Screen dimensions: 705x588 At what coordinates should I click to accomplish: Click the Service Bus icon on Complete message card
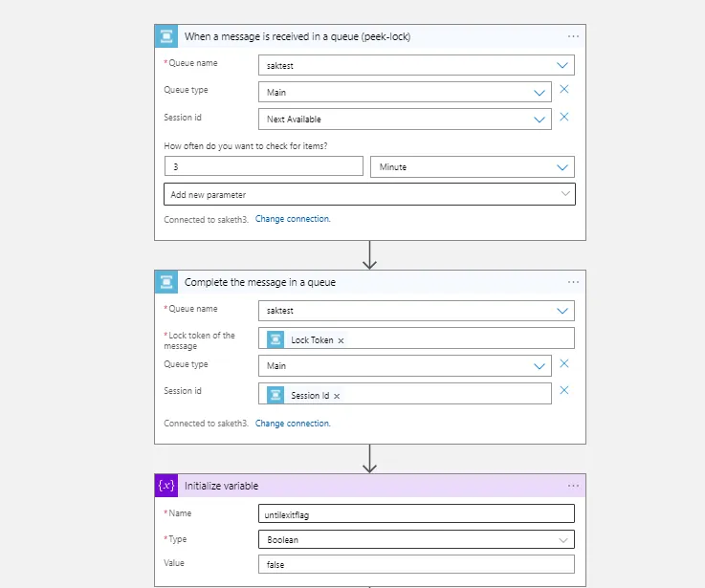point(166,282)
